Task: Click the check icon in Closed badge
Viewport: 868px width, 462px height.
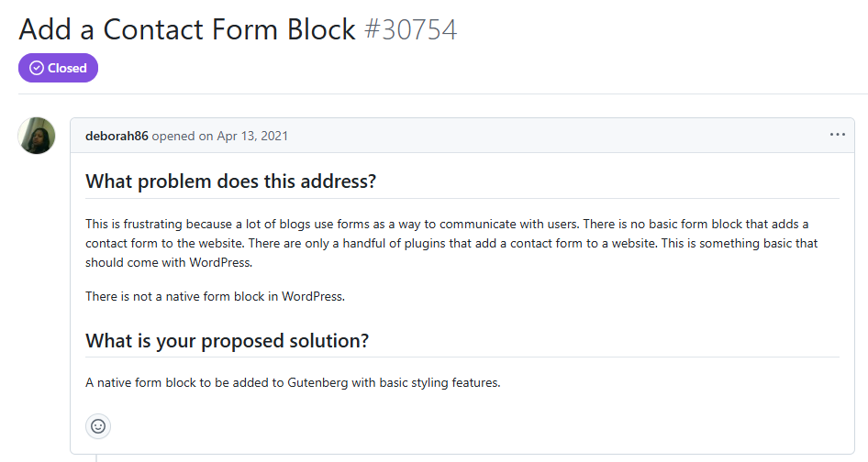Action: pos(37,68)
